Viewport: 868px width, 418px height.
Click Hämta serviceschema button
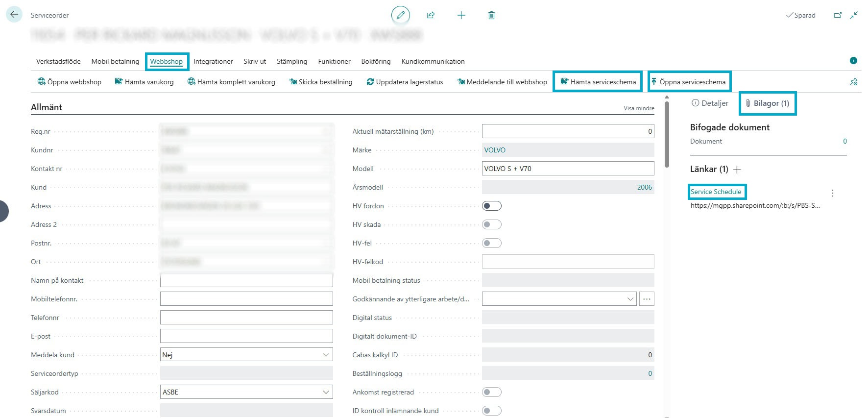598,82
